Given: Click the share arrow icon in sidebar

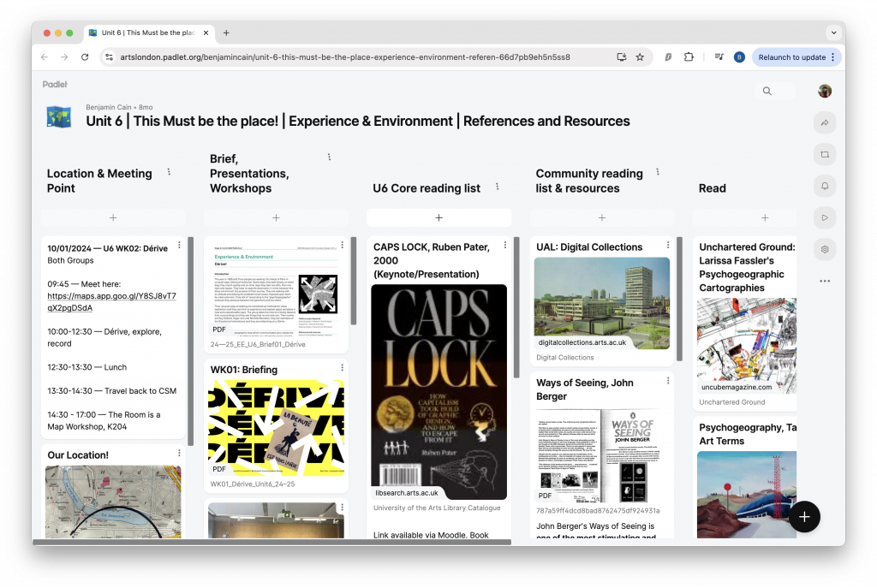Looking at the screenshot, I should (x=825, y=123).
